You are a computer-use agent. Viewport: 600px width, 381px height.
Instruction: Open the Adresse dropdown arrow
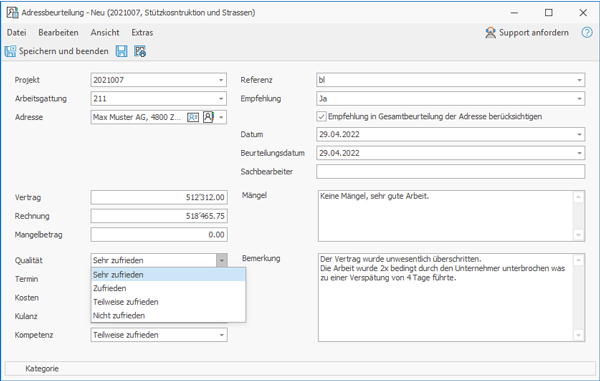pos(221,117)
